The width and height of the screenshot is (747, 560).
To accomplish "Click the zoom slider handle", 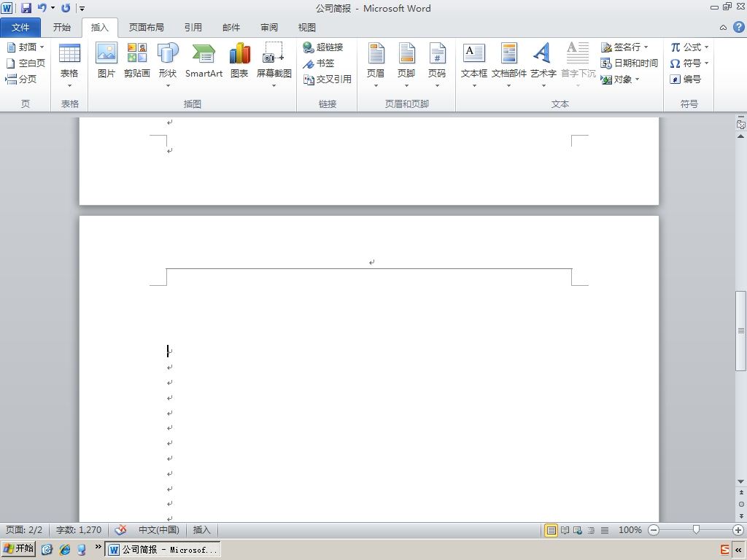I will coord(696,530).
